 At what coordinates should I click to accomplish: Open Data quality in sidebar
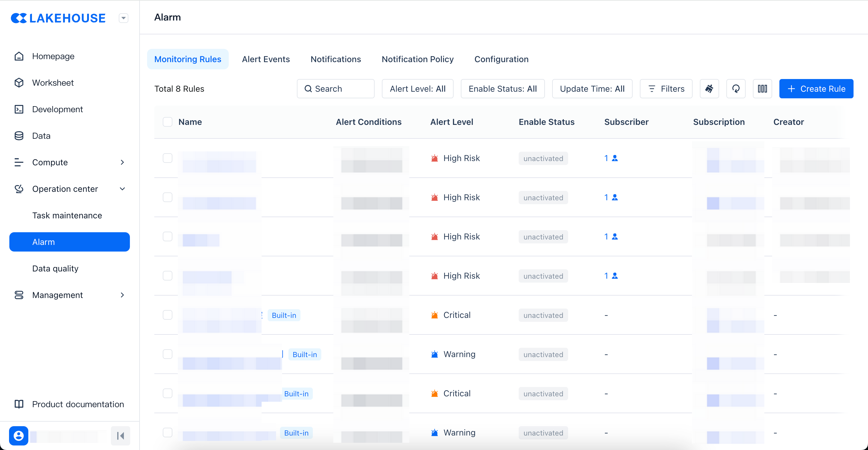pyautogui.click(x=55, y=268)
